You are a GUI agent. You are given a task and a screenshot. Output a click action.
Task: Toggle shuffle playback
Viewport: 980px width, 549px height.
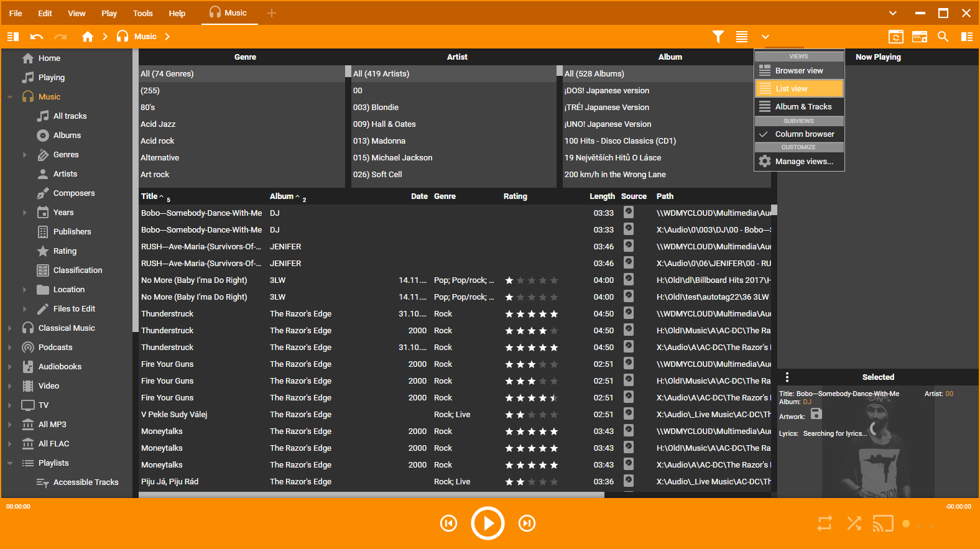click(x=854, y=524)
